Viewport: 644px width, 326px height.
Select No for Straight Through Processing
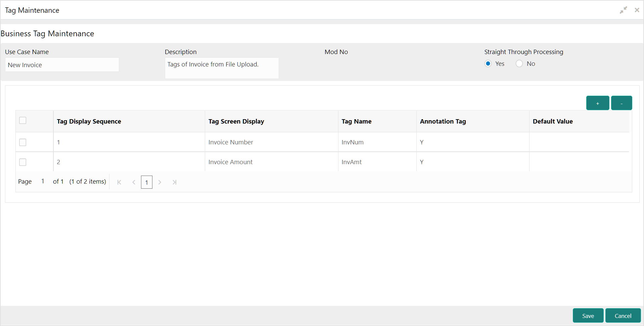coord(519,64)
